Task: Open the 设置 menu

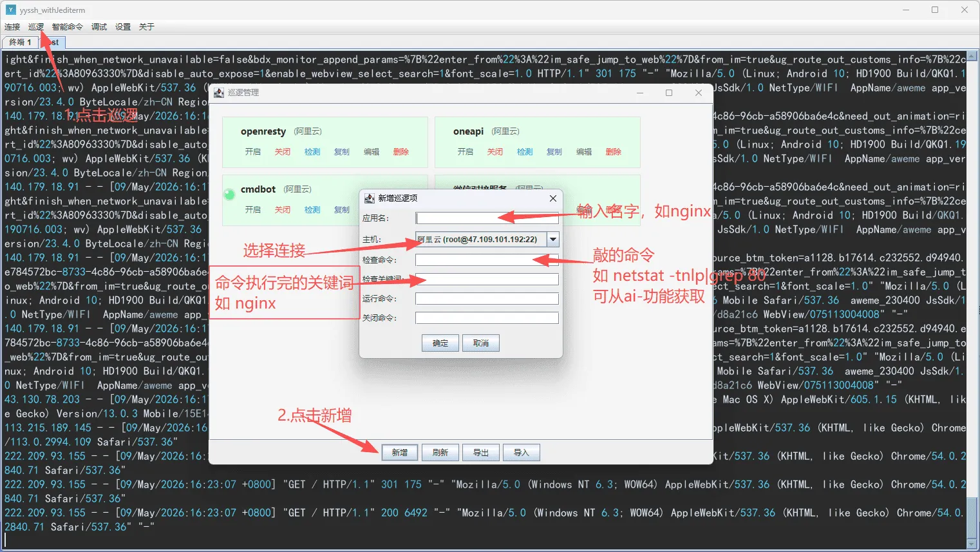Action: point(123,27)
